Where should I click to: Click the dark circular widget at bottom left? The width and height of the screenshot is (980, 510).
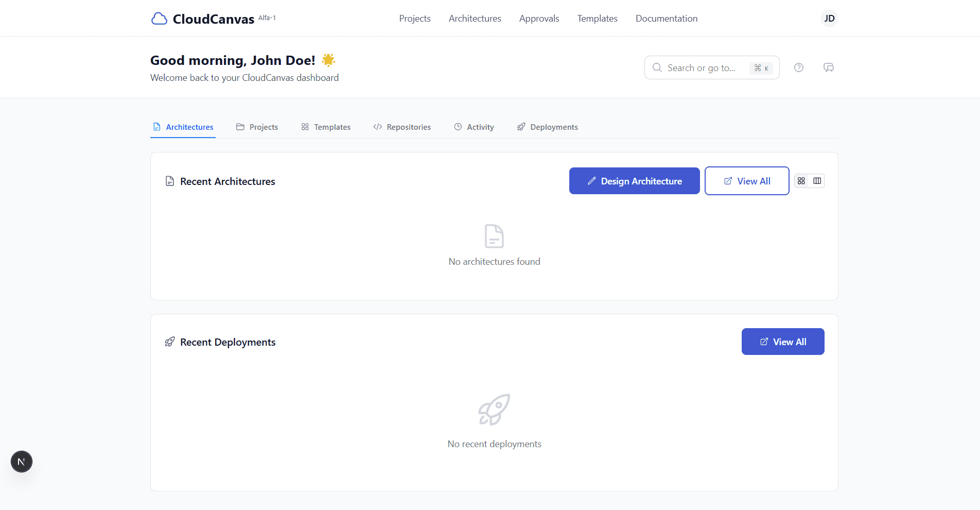21,462
